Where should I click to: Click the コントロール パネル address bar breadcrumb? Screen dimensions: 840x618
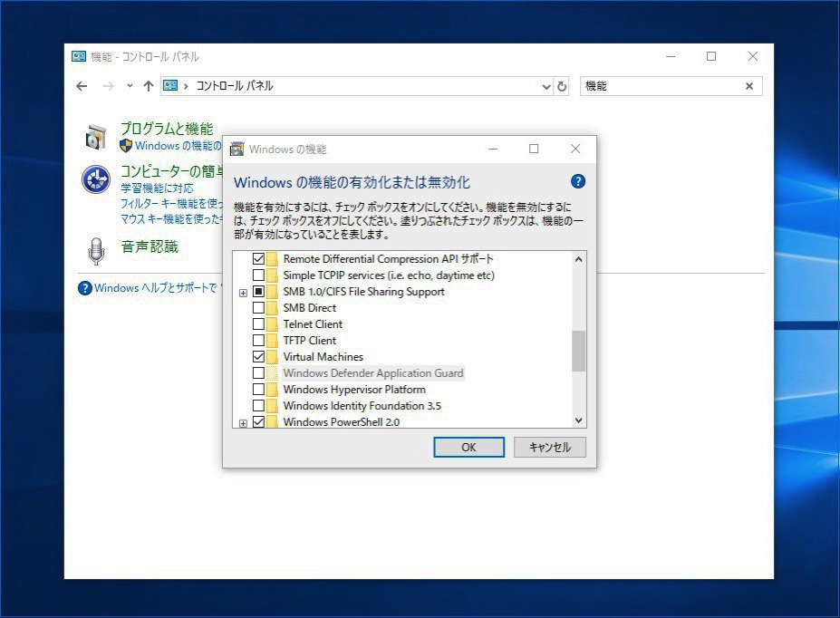(235, 86)
